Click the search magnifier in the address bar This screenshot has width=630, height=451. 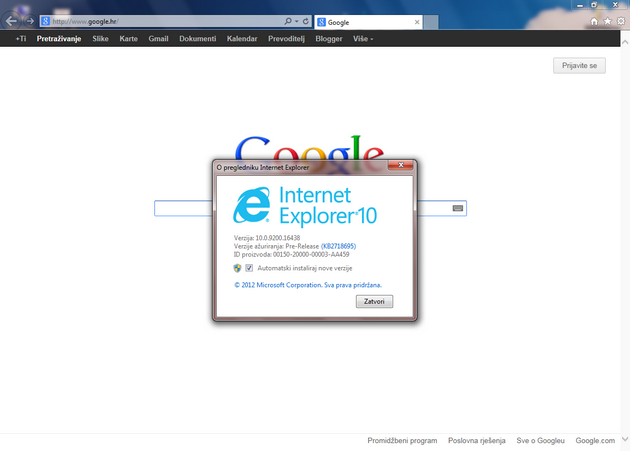[x=288, y=21]
